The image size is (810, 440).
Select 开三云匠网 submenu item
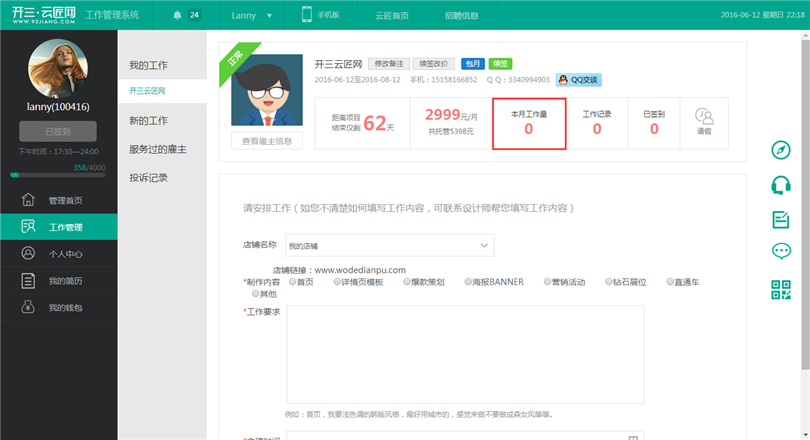coord(147,91)
